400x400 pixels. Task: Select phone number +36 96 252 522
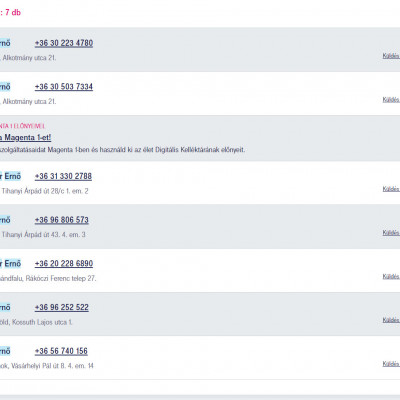tap(62, 307)
